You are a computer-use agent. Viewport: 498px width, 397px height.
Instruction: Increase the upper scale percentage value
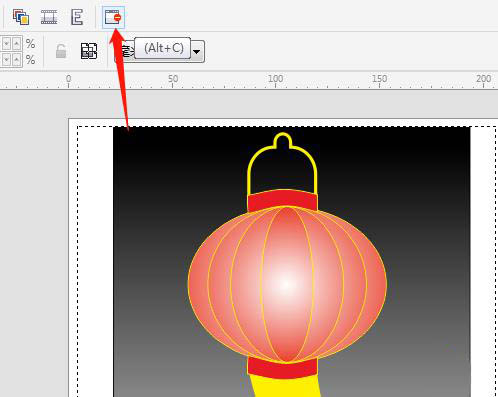click(x=17, y=43)
